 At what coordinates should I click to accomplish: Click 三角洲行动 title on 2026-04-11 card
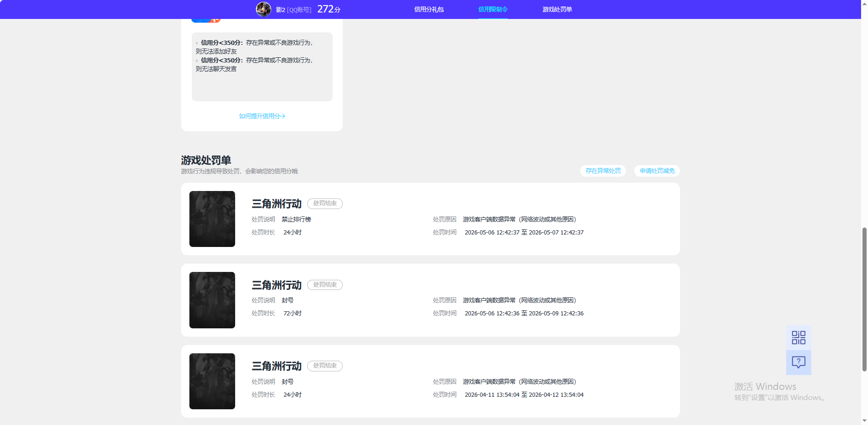point(276,366)
